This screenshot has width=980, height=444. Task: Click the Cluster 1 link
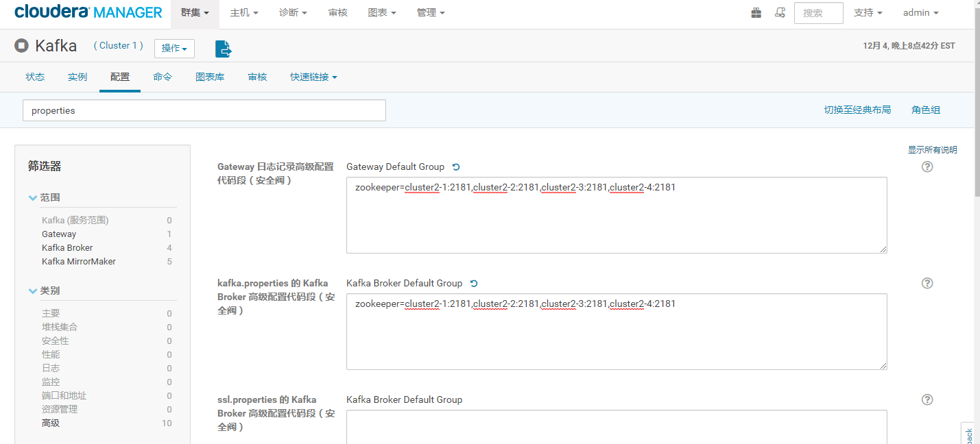[x=119, y=46]
